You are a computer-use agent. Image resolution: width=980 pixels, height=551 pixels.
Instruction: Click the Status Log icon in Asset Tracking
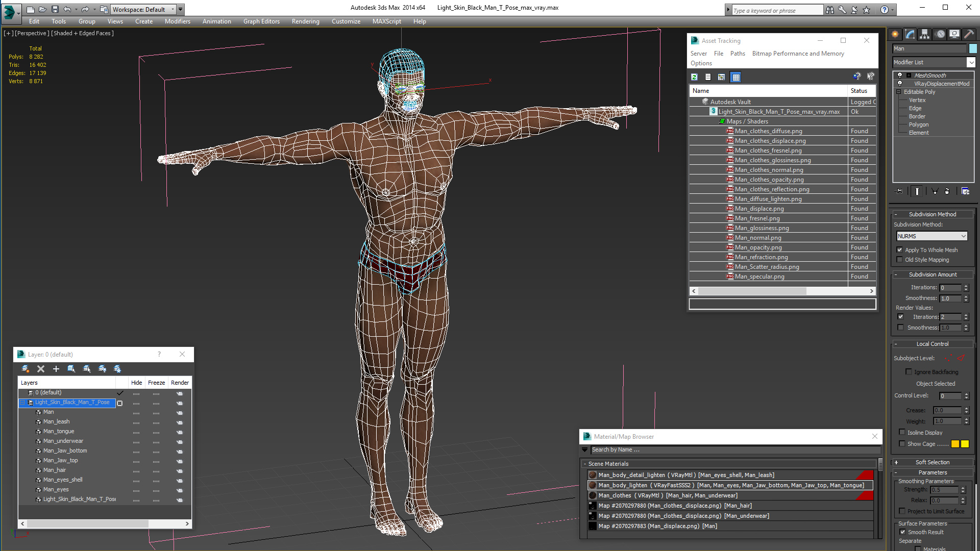[x=708, y=77]
